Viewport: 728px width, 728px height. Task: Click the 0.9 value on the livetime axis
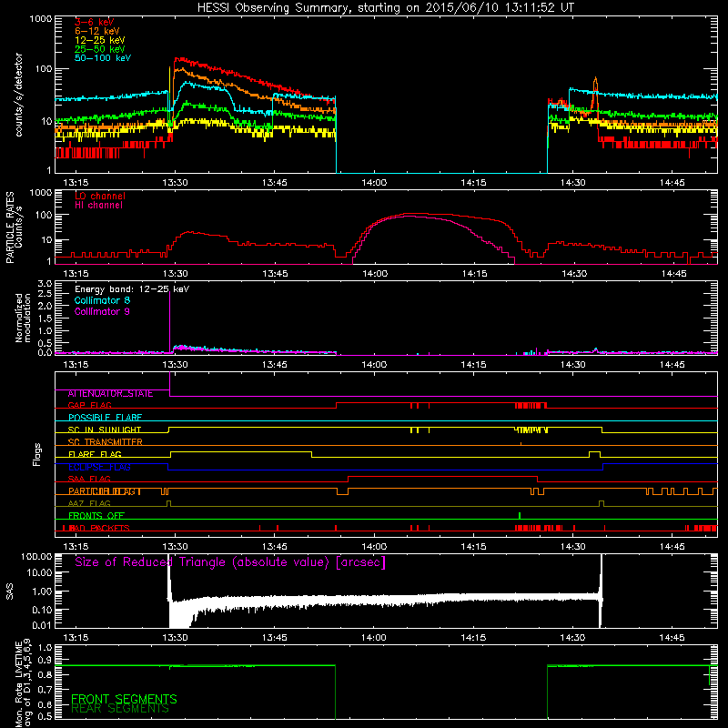tap(45, 661)
